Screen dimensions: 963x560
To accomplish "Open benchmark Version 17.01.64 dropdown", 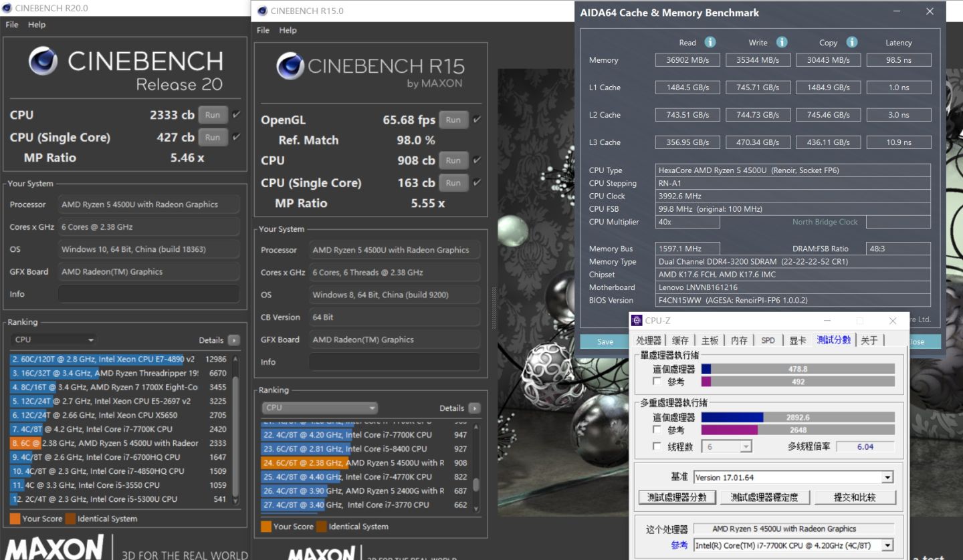I will [887, 477].
